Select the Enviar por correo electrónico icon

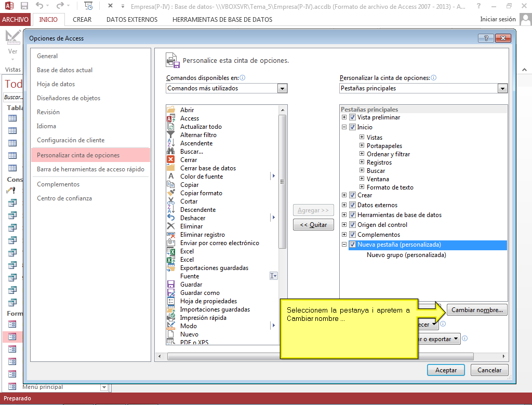click(171, 243)
